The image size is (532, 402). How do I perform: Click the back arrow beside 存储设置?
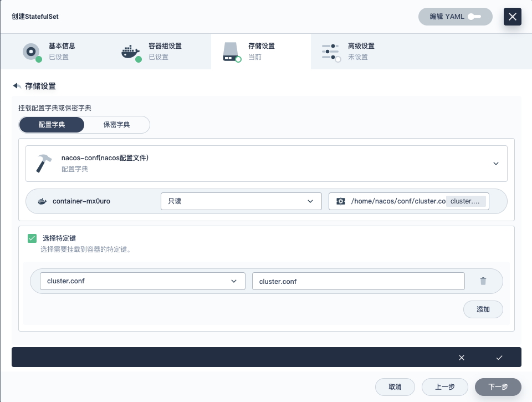click(17, 86)
